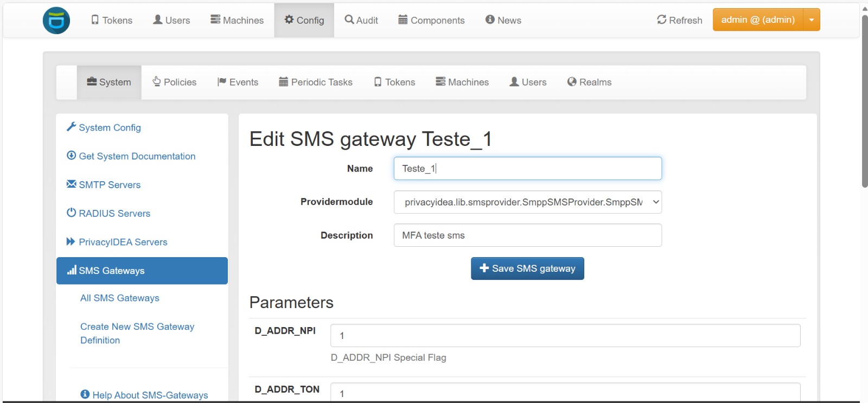Click the info icon for SMS-Gateways help

tap(85, 394)
